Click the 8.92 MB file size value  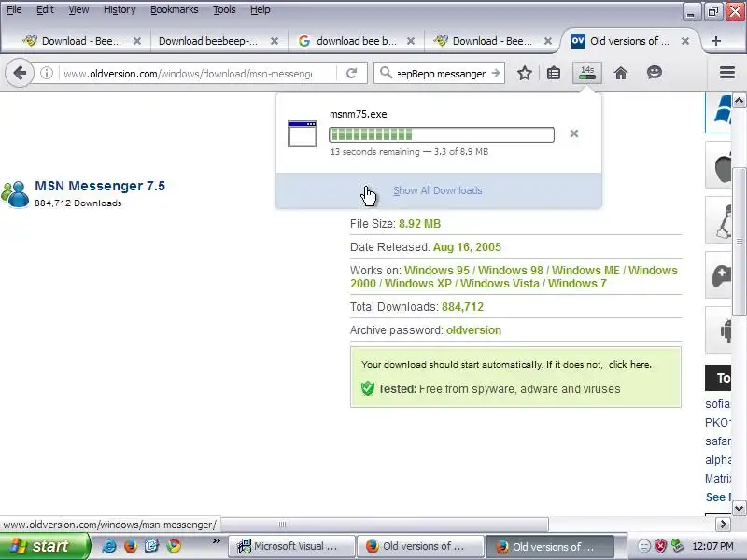point(419,224)
